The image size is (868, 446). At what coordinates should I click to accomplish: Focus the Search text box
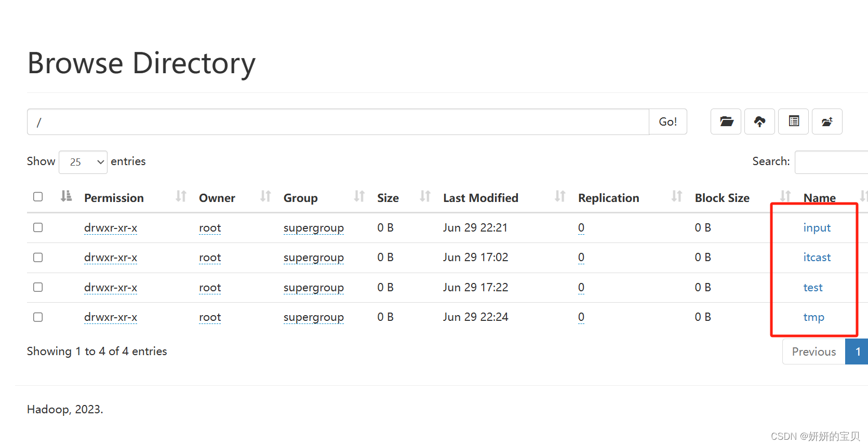831,162
